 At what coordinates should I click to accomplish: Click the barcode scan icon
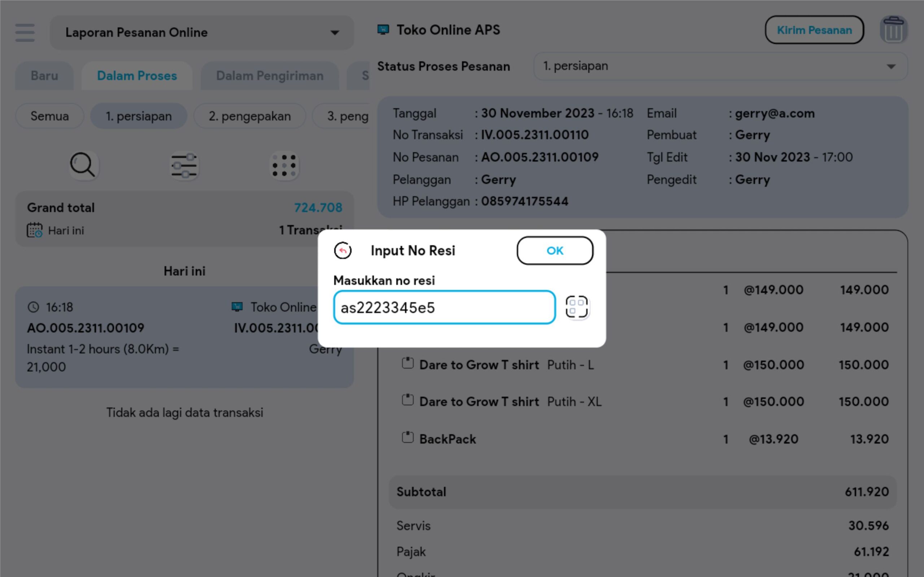pos(576,307)
